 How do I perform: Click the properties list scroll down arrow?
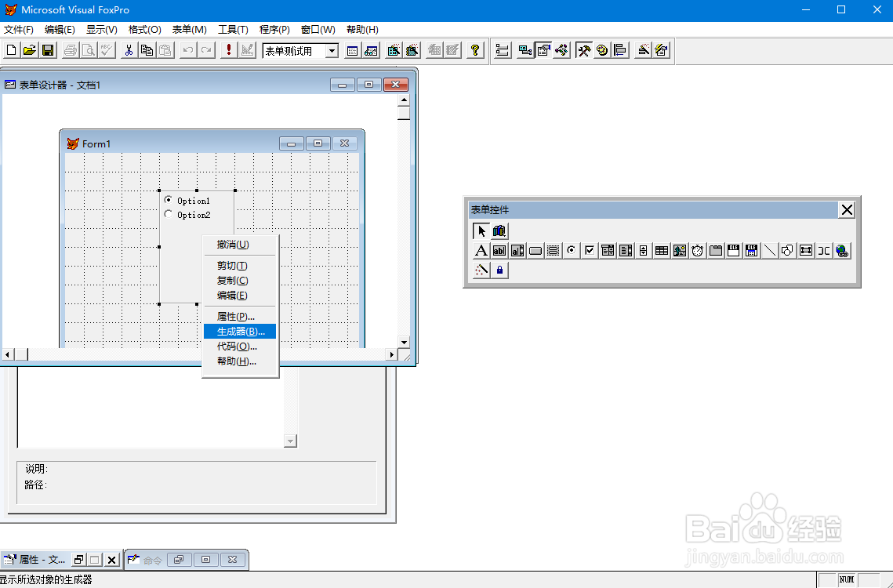click(x=290, y=441)
